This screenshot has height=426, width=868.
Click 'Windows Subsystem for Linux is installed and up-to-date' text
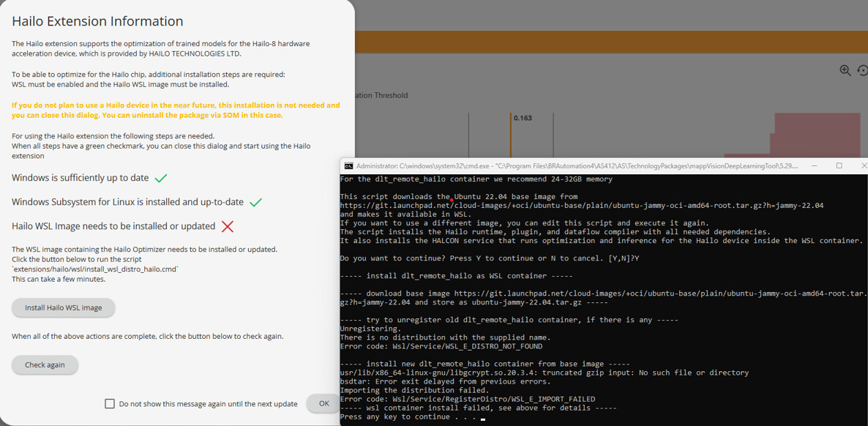[127, 202]
